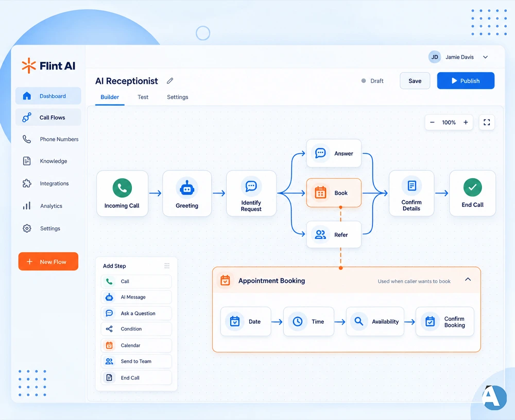Screen dimensions: 515x420
Task: Click the Appointment Booking calendar icon
Action: click(x=226, y=281)
